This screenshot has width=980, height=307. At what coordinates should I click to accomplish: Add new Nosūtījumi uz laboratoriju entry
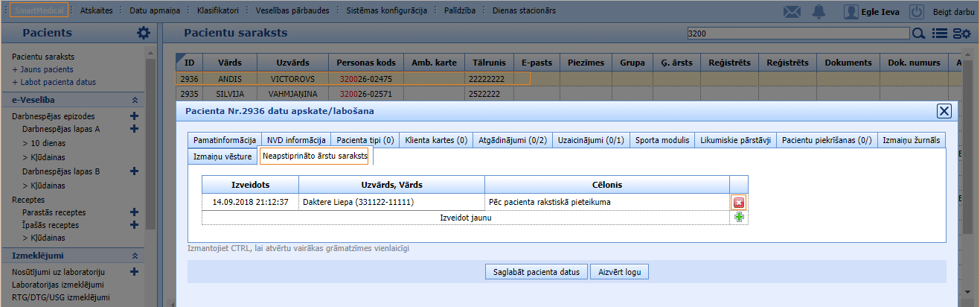[x=135, y=272]
